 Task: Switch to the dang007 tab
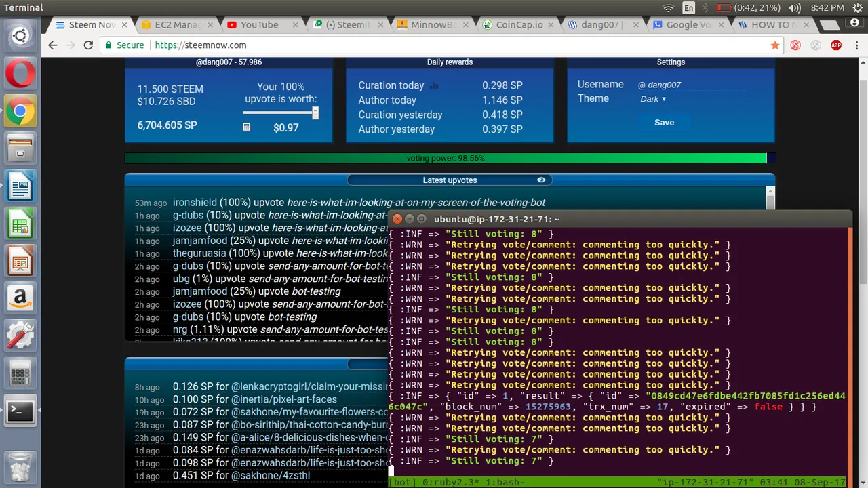pyautogui.click(x=601, y=25)
